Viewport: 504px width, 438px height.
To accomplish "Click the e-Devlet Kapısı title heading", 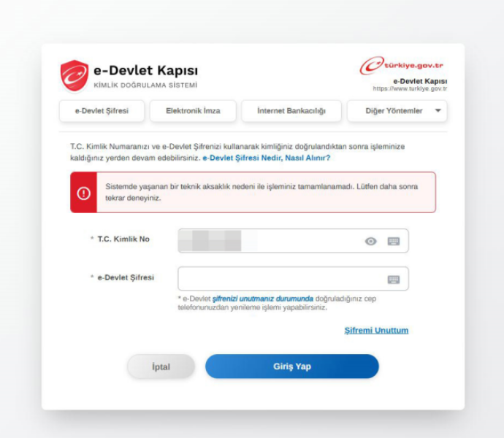I will pyautogui.click(x=145, y=70).
